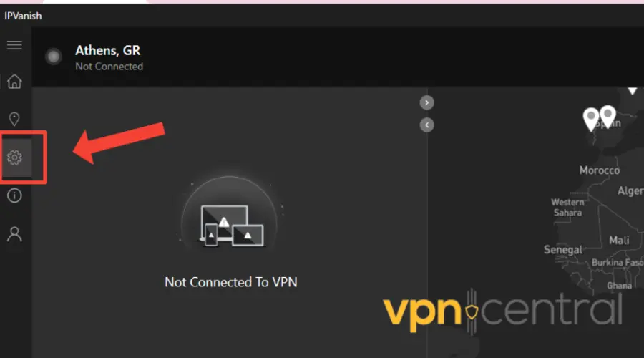
Task: Click Senegal label on the map
Action: tap(563, 249)
